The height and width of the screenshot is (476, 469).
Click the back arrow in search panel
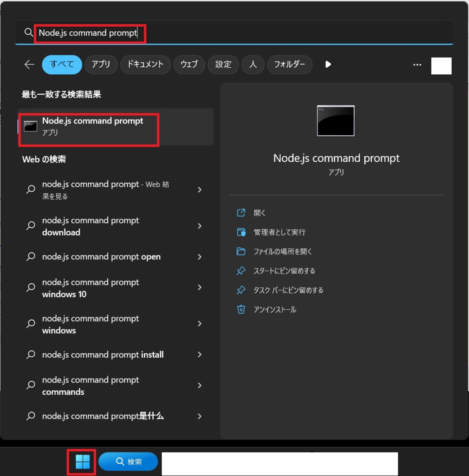click(29, 65)
